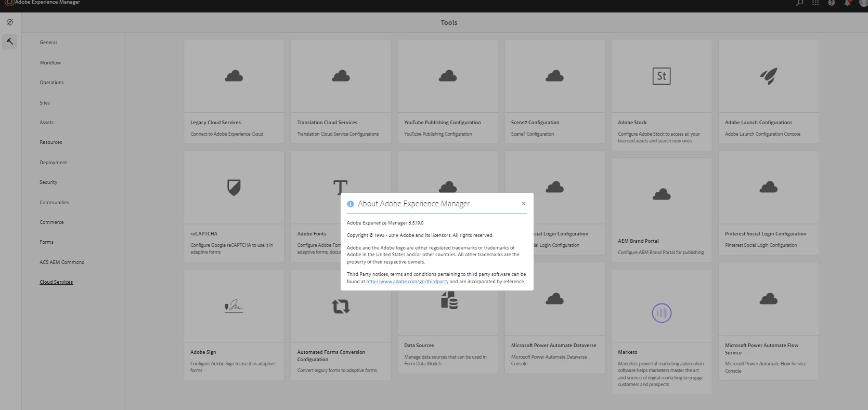The height and width of the screenshot is (410, 868).
Task: Open the adobe.com/go/thirdparty link
Action: [x=407, y=282]
